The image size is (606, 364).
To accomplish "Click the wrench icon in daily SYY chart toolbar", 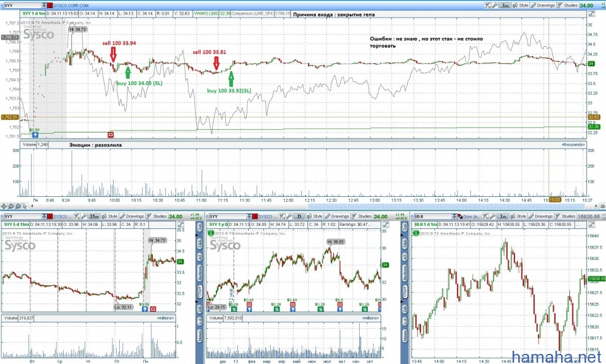I will [x=288, y=216].
